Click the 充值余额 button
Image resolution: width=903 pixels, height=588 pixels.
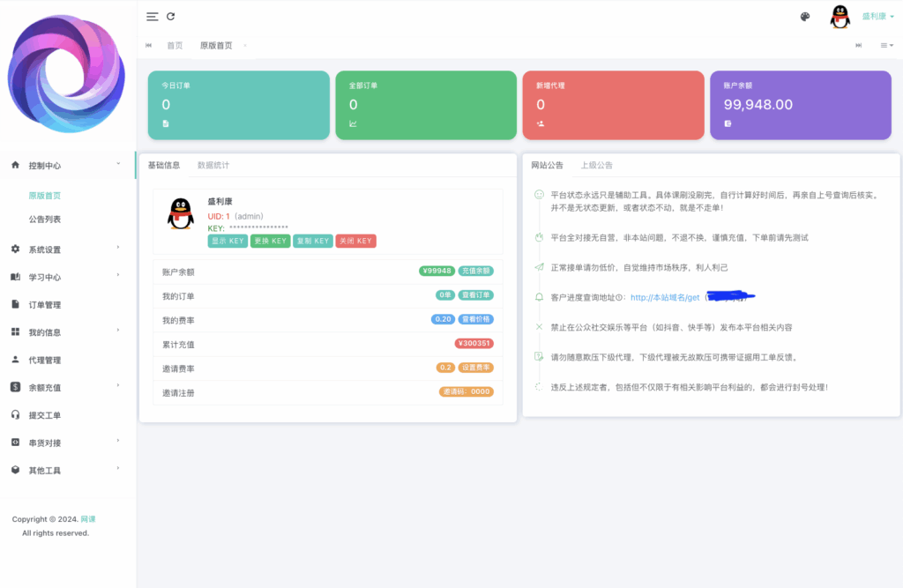point(476,271)
